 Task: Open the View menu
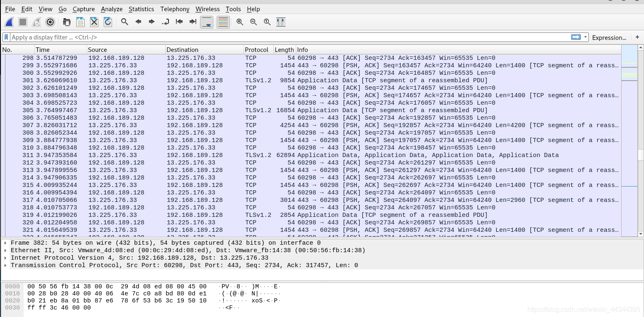tap(46, 9)
